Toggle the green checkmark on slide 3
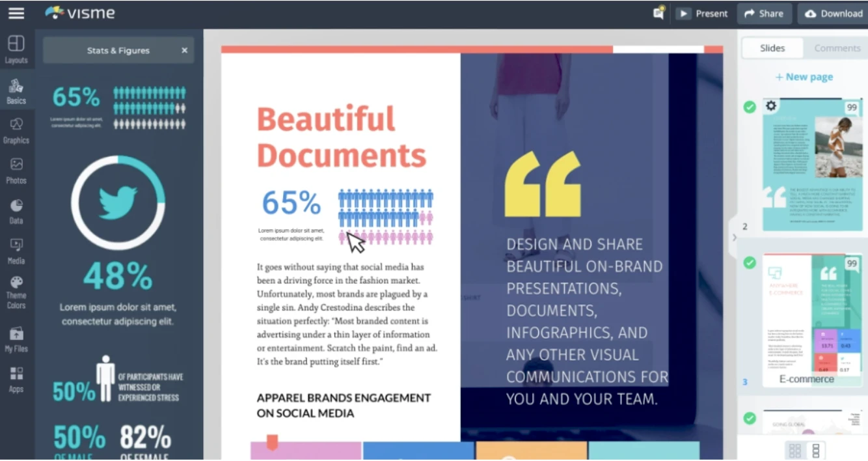 750,263
